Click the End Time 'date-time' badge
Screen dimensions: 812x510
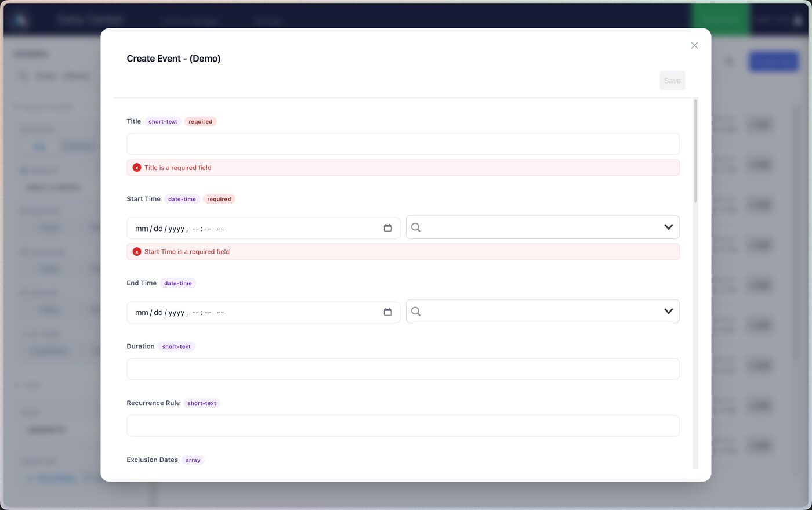click(x=178, y=283)
